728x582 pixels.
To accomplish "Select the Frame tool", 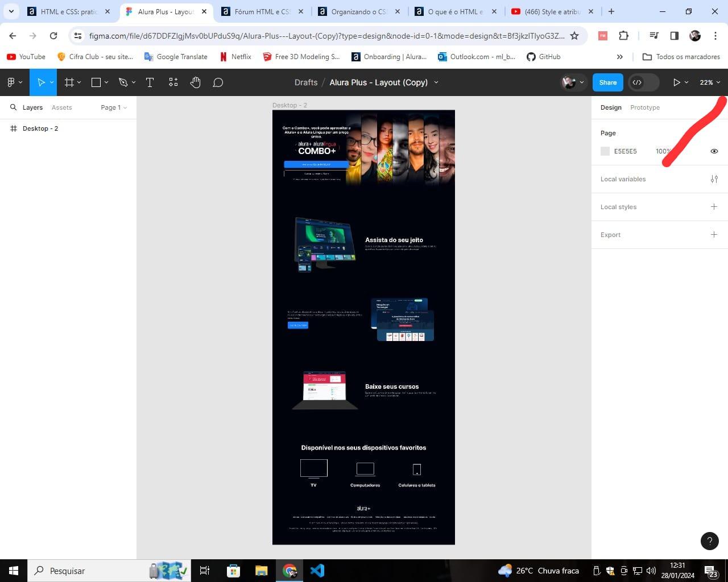I will click(69, 82).
